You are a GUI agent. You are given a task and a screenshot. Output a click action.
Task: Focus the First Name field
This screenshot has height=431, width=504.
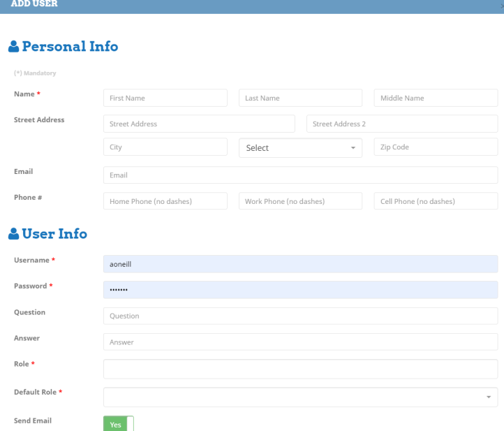pos(165,98)
